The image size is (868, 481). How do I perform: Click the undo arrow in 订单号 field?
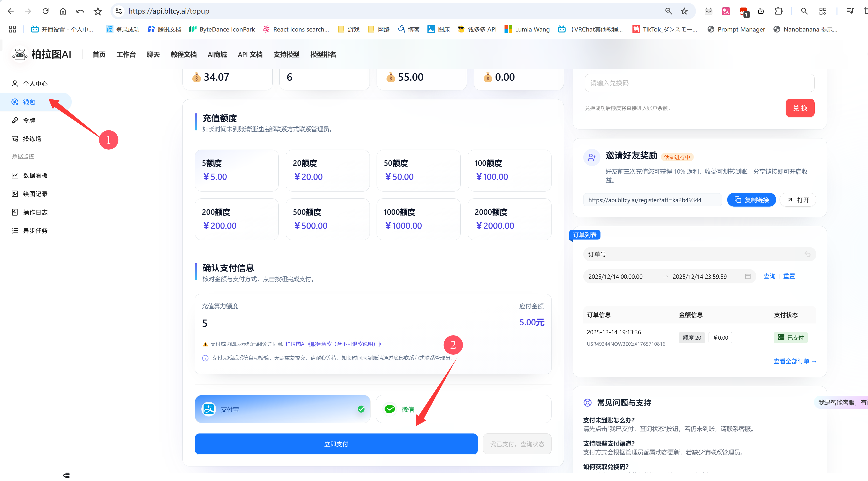click(807, 254)
